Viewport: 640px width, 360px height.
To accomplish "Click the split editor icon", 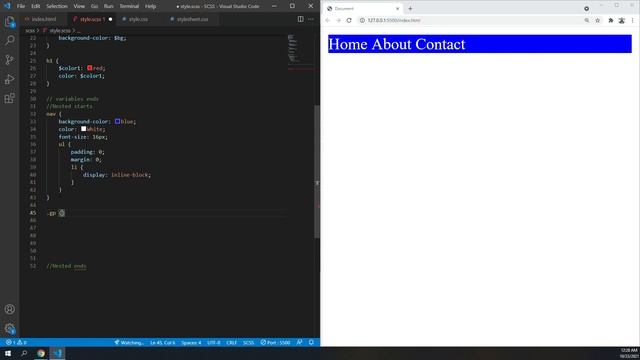I will coord(300,19).
